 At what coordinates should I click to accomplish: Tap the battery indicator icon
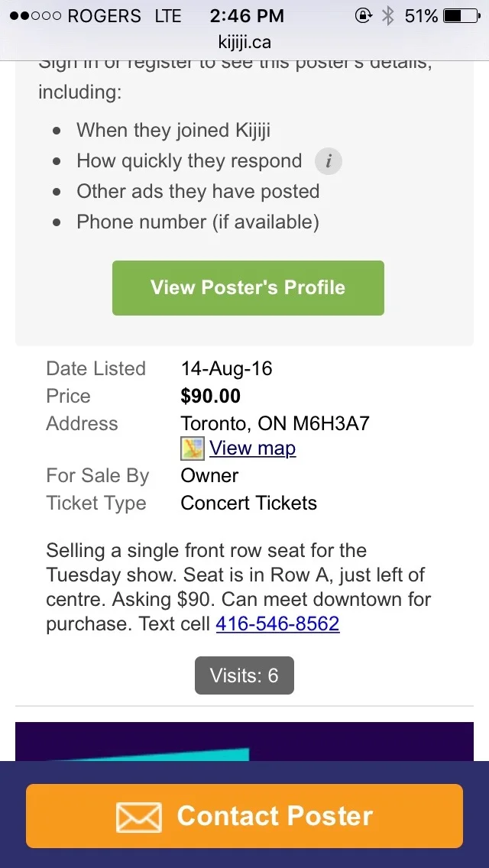(x=462, y=15)
